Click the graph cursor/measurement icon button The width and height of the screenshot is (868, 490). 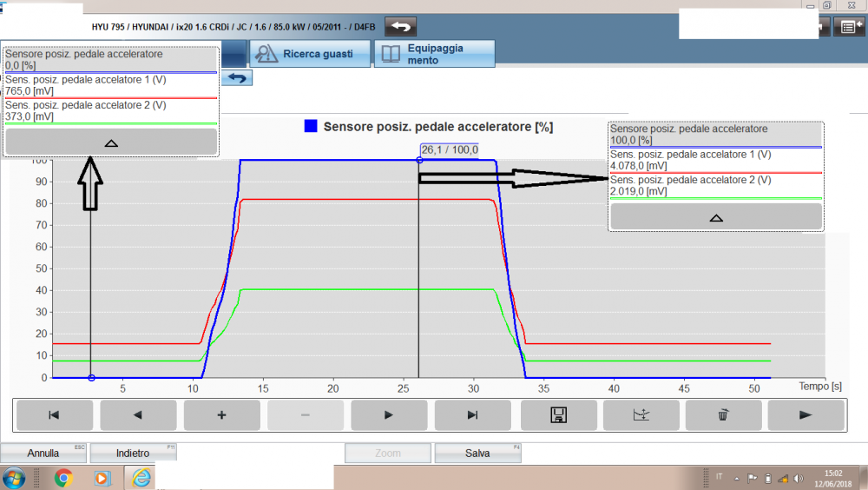pyautogui.click(x=640, y=415)
